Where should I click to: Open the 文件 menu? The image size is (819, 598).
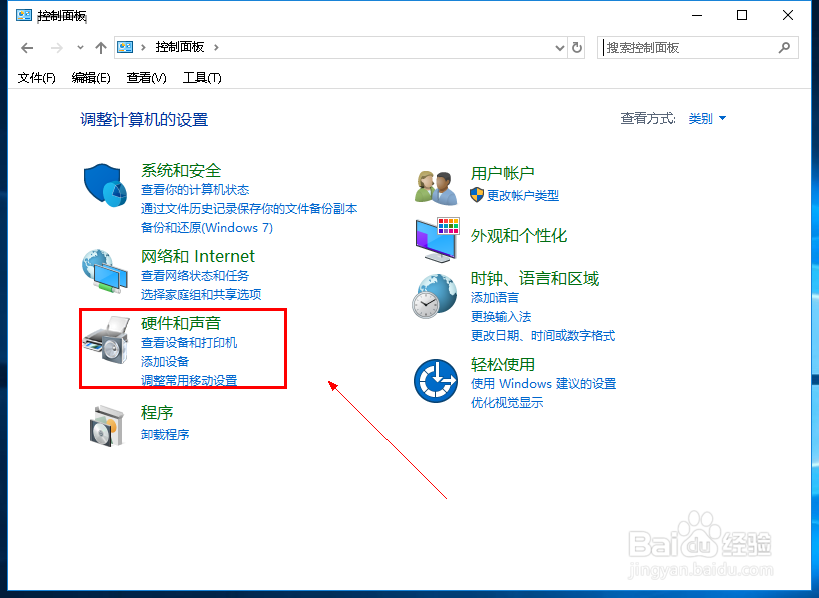[x=35, y=76]
